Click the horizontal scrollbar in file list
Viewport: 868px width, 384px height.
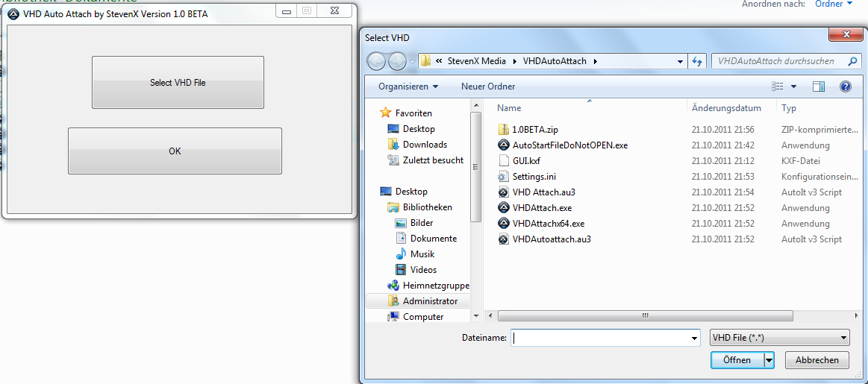pos(642,316)
